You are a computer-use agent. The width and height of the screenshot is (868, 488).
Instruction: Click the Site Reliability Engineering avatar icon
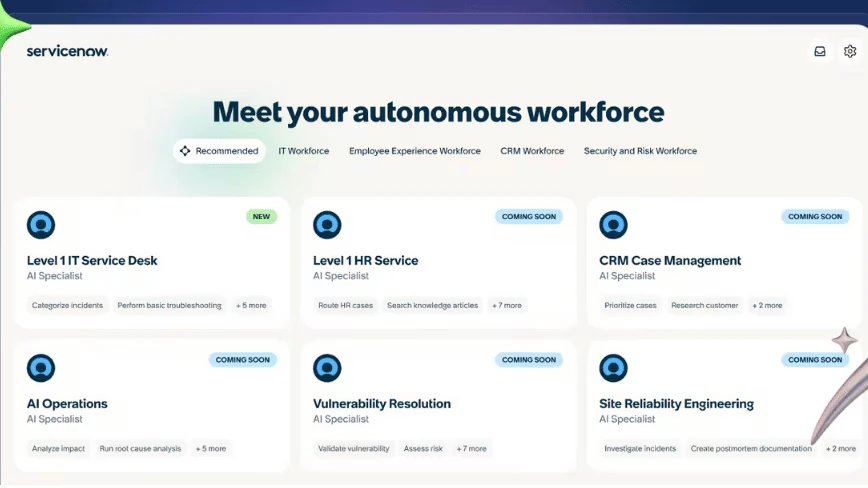(x=613, y=368)
